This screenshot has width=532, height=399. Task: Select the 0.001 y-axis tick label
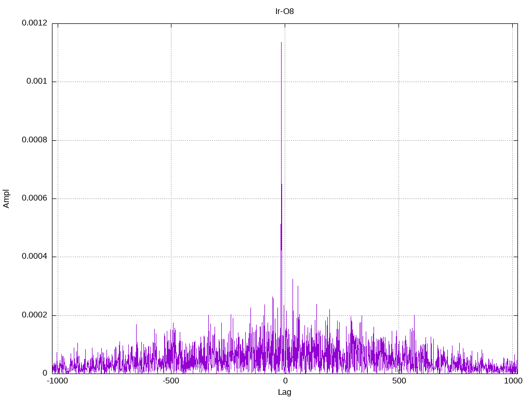[x=37, y=81]
